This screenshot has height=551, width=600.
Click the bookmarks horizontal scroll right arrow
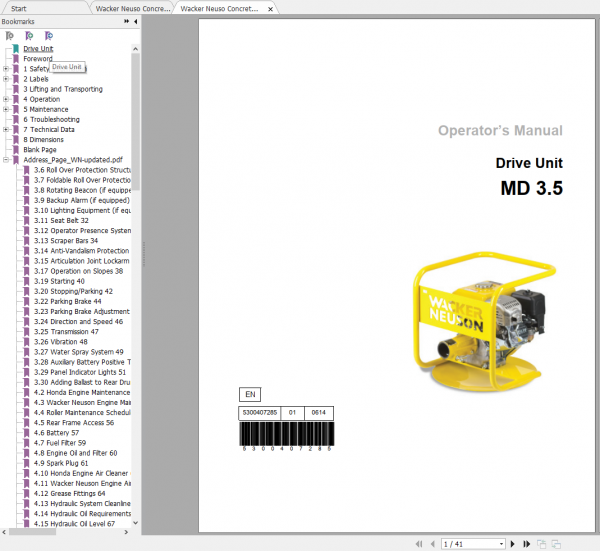[127, 532]
